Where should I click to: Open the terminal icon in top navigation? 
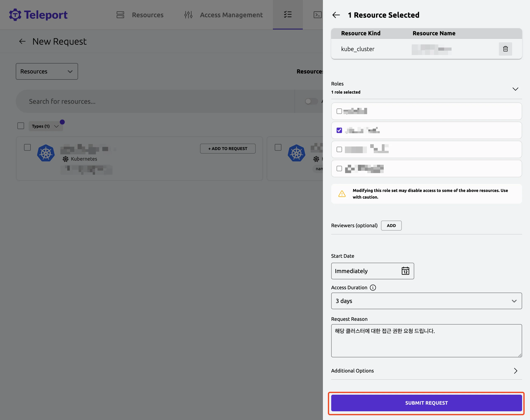pos(317,15)
